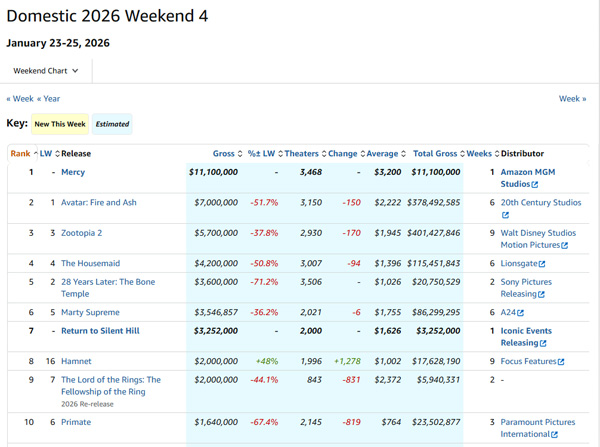Sort table by Gross column

[x=224, y=154]
